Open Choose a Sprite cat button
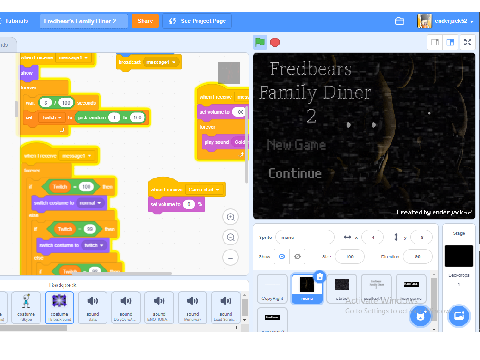This screenshot has height=360, width=480. [420, 316]
